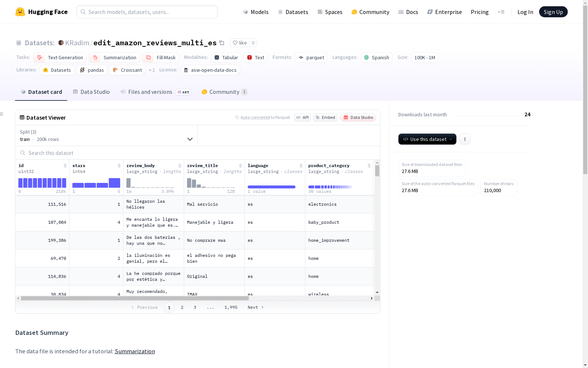Viewport: 588px width, 368px height.
Task: Sort by product_category column icon
Action: (x=369, y=166)
